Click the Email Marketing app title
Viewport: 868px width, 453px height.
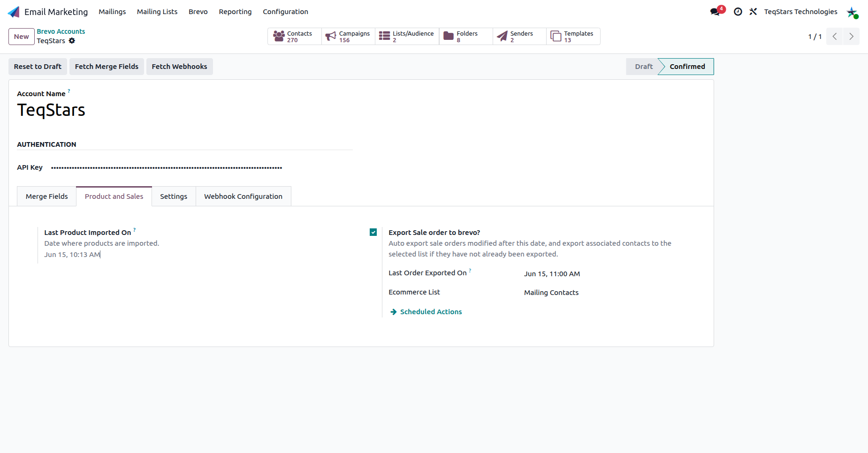[56, 12]
